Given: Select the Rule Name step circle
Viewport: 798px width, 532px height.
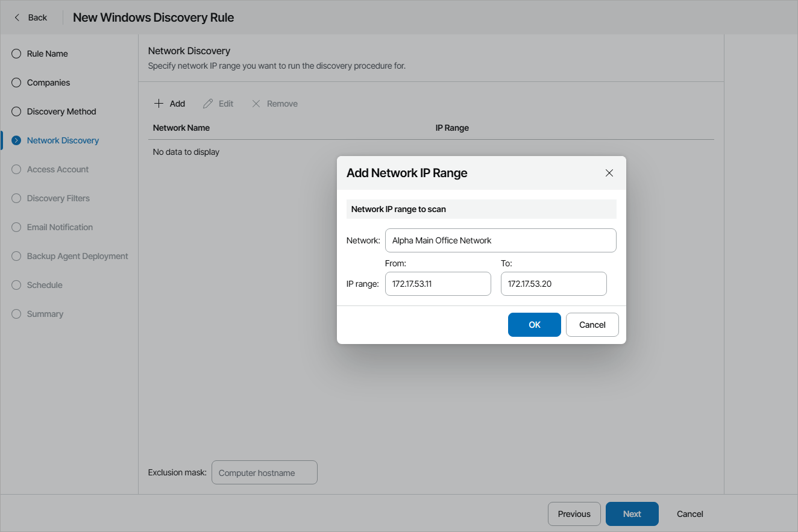Looking at the screenshot, I should pos(16,53).
